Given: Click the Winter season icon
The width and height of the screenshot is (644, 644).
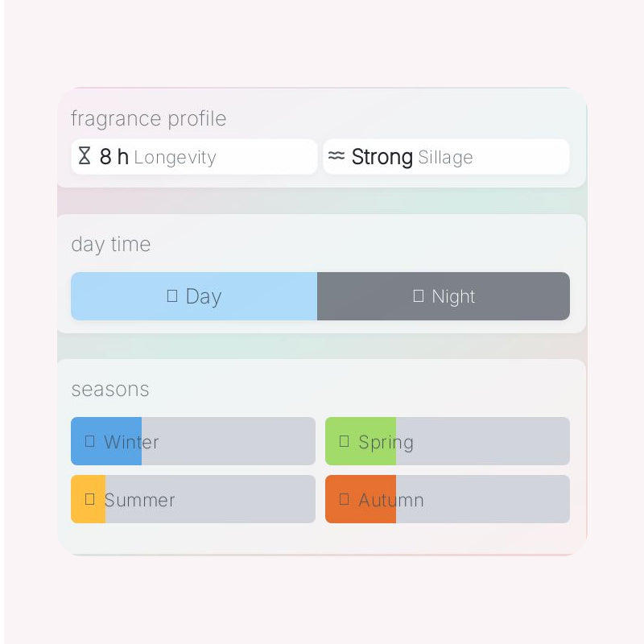Looking at the screenshot, I should pyautogui.click(x=90, y=441).
